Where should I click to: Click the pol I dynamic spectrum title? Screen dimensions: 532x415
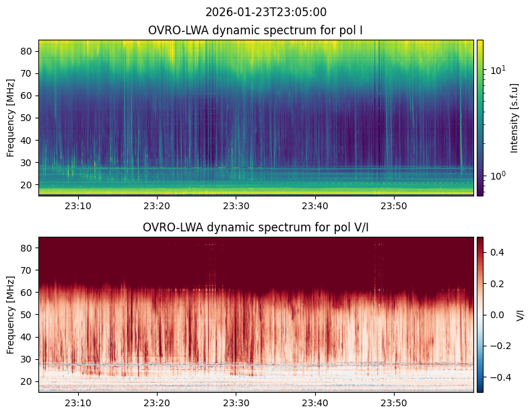click(x=256, y=30)
